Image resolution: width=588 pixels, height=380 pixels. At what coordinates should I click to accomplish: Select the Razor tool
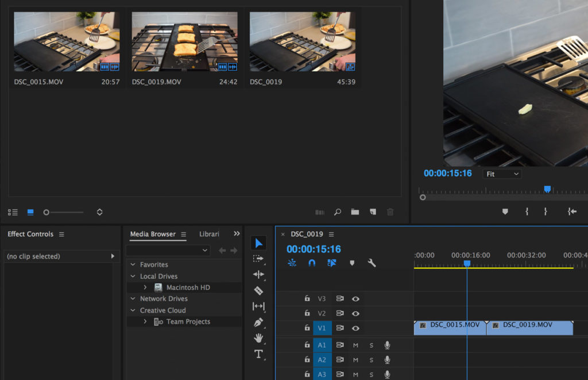pyautogui.click(x=259, y=290)
